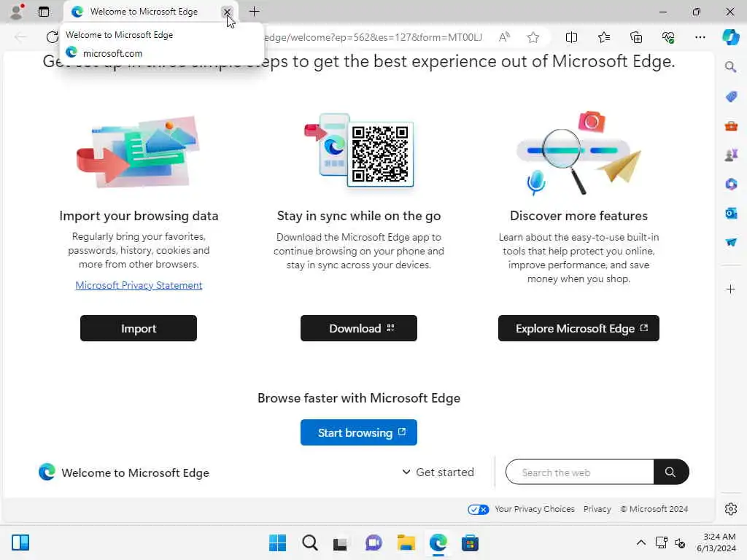The height and width of the screenshot is (560, 747).
Task: Close the Welcome to Microsoft Edge tab
Action: 228,12
